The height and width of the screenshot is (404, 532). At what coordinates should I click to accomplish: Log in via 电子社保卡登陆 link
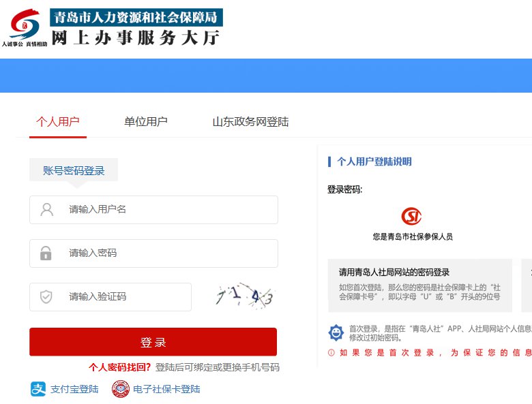click(166, 389)
